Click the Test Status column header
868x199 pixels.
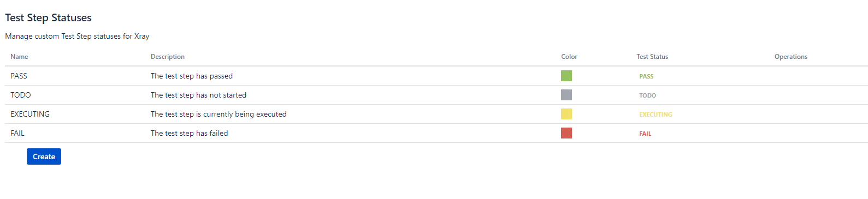click(x=652, y=57)
